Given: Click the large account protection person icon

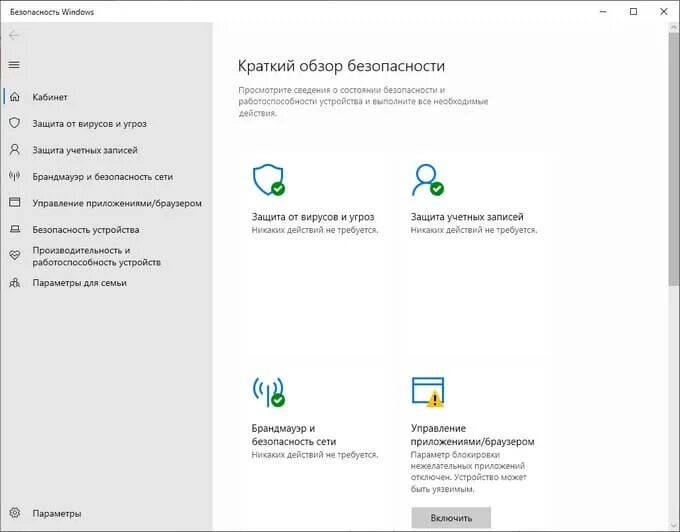Looking at the screenshot, I should pos(428,180).
